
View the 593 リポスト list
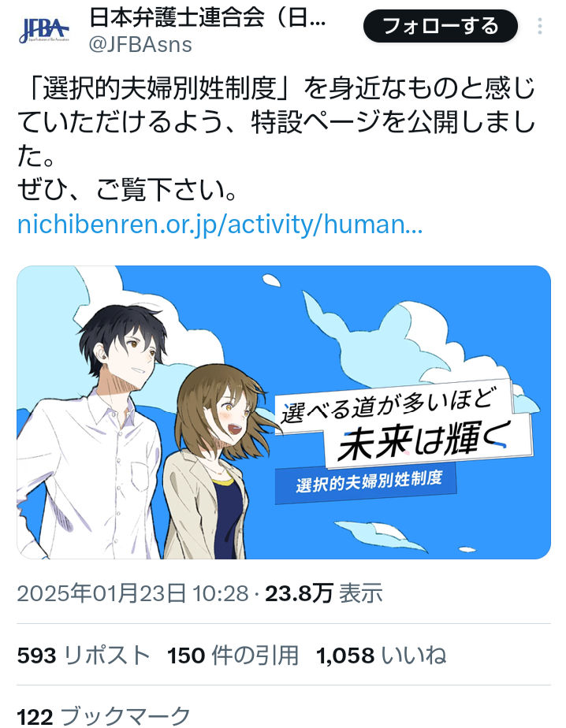(x=84, y=656)
